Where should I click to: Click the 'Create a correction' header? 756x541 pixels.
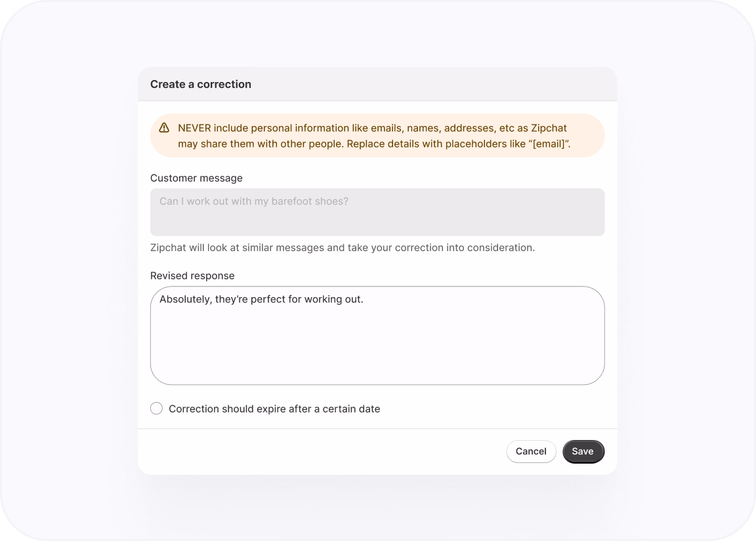[x=201, y=84]
